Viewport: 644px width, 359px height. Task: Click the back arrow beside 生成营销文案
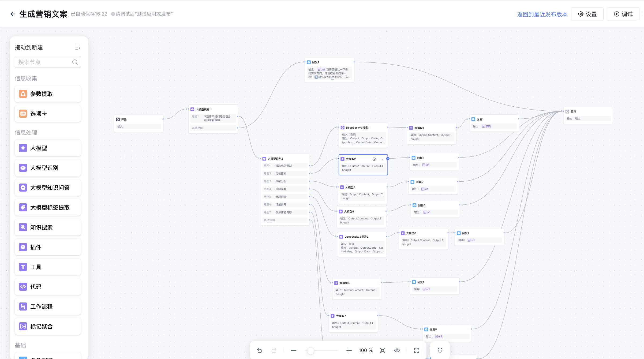click(x=13, y=14)
